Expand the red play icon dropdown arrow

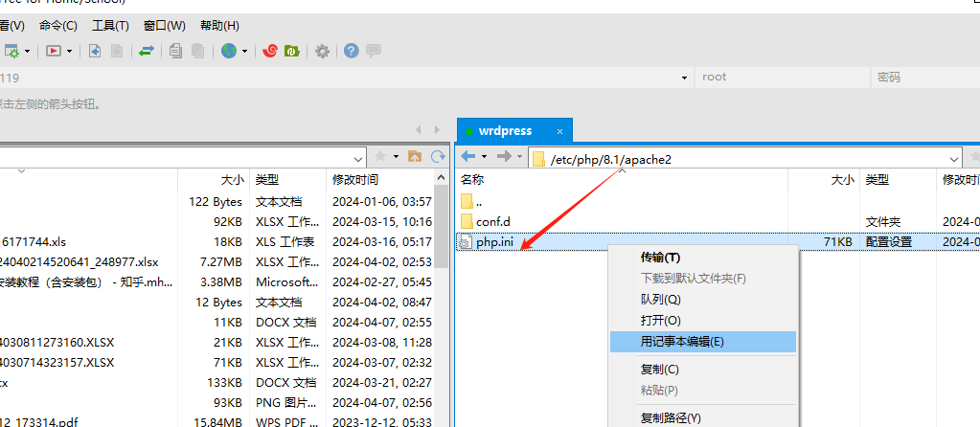[x=69, y=51]
